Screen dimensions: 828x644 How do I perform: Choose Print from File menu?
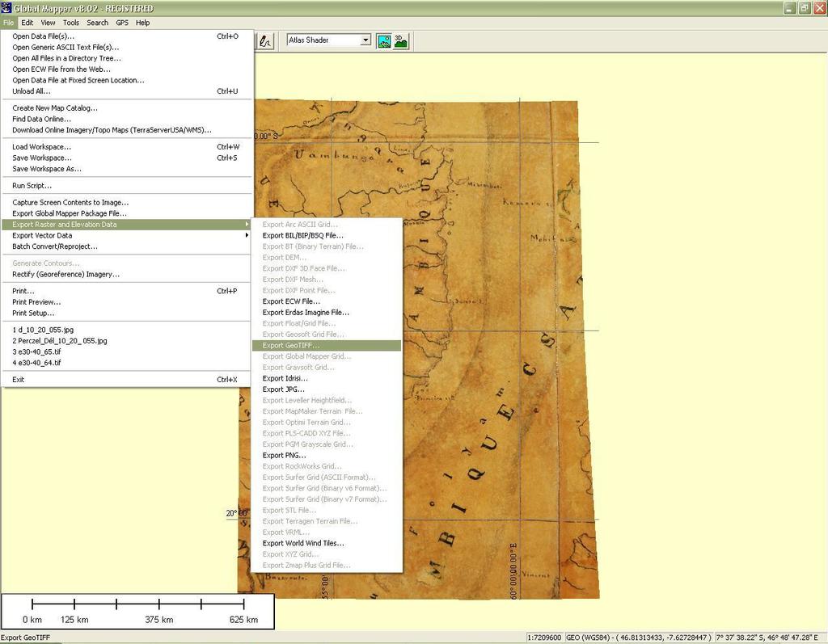(126, 291)
